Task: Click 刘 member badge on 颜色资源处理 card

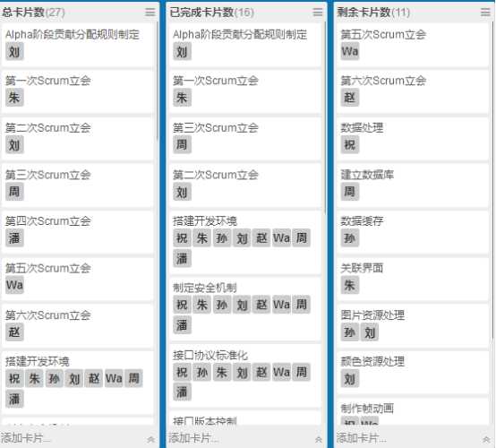Action: 350,378
